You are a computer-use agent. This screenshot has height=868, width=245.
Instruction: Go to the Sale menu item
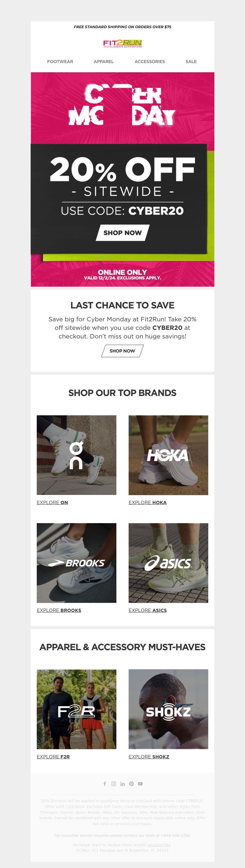[x=191, y=62]
